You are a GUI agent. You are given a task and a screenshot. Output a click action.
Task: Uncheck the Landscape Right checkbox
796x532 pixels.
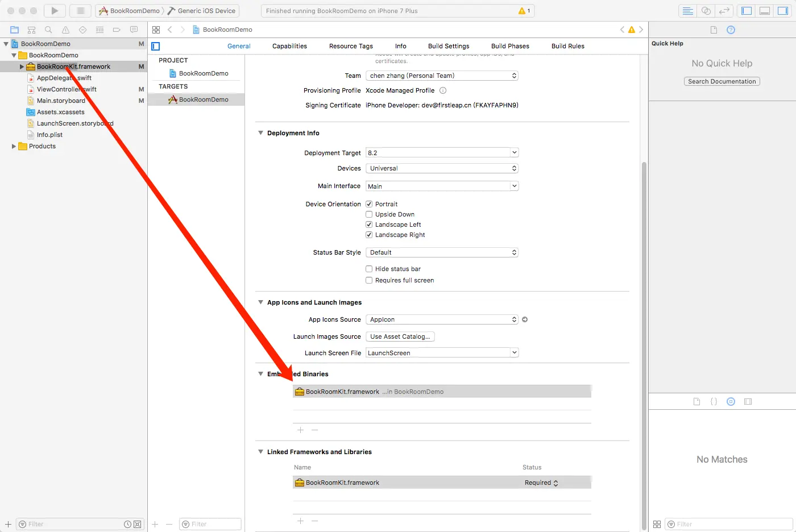[x=369, y=235]
